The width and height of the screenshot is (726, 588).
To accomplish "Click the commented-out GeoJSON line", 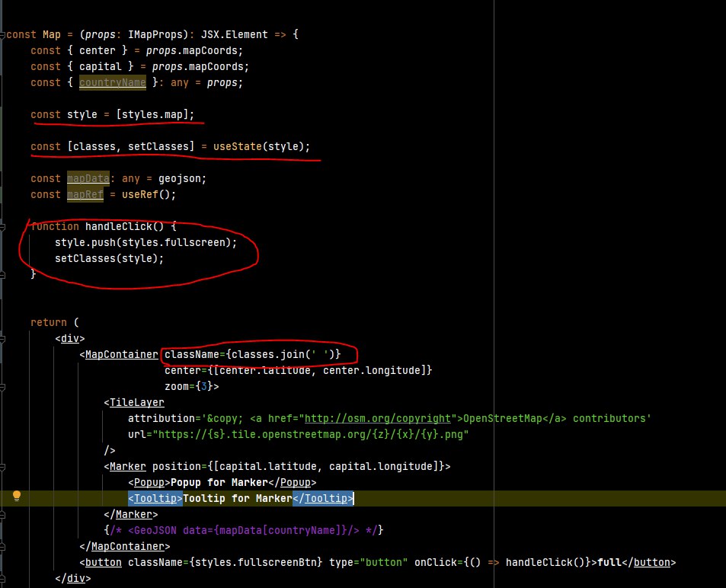I will [x=244, y=531].
